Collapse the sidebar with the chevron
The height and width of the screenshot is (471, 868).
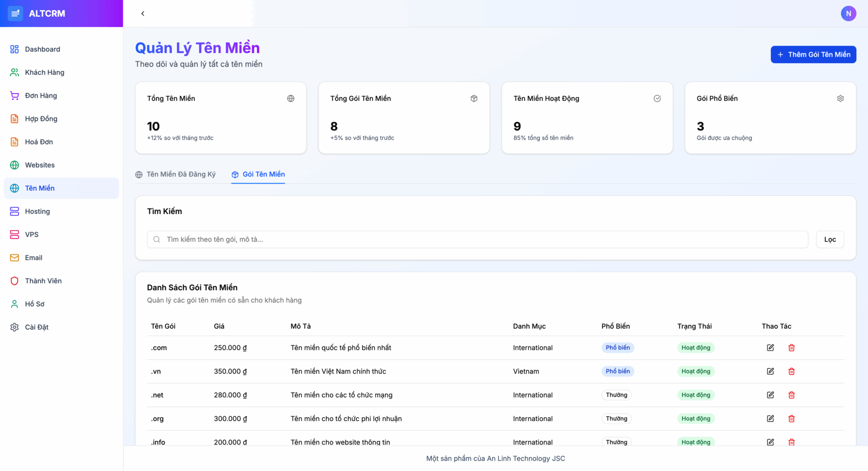point(143,14)
